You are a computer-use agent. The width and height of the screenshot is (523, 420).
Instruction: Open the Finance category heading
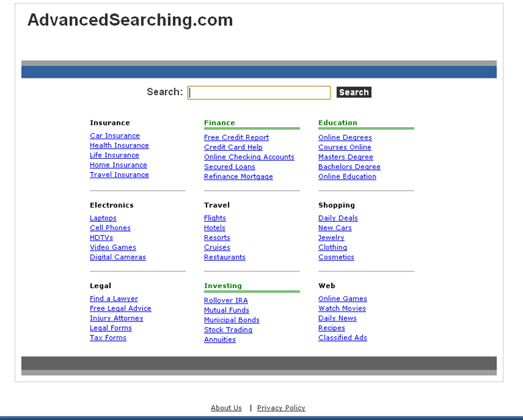[219, 123]
